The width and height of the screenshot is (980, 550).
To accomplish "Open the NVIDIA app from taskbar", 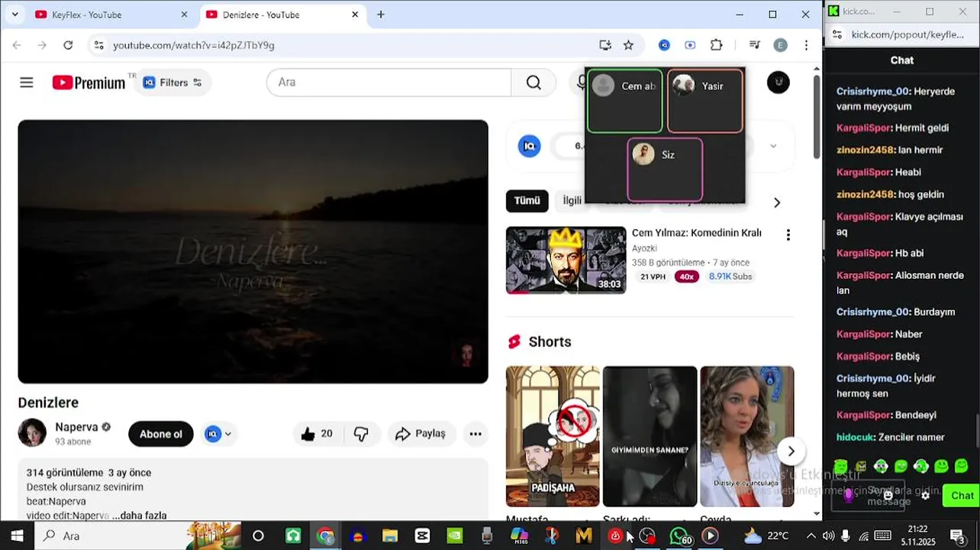I will [x=454, y=535].
